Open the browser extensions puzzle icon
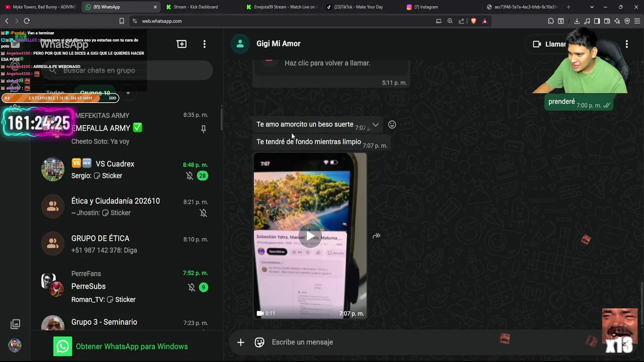Image resolution: width=644 pixels, height=362 pixels. coord(551,21)
